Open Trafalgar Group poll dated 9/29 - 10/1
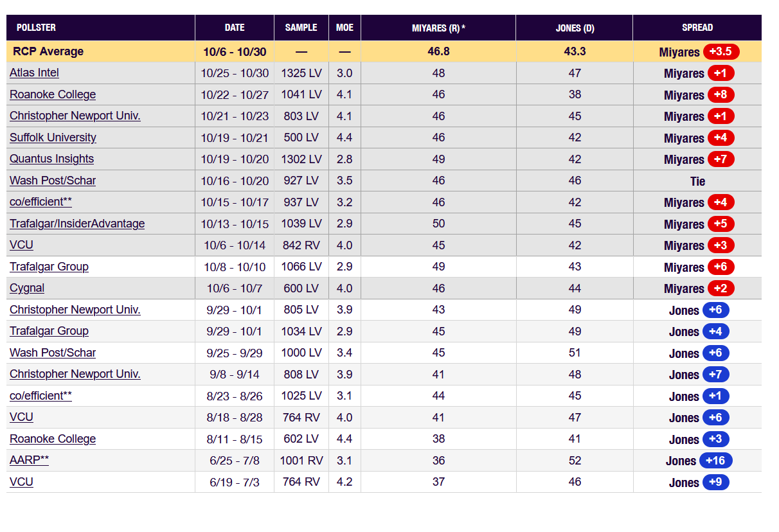The image size is (779, 532). tap(49, 331)
